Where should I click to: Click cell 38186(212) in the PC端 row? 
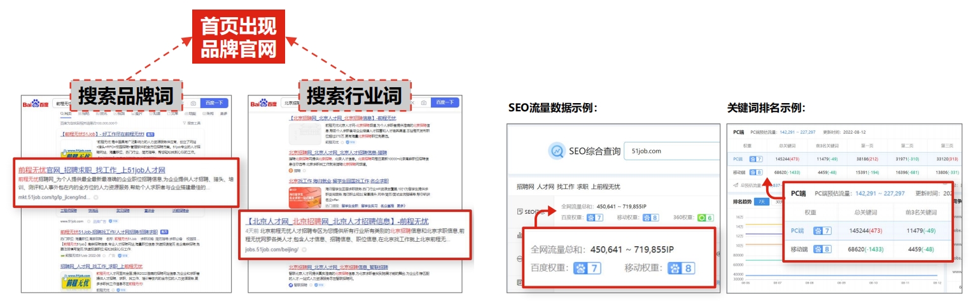point(867,158)
